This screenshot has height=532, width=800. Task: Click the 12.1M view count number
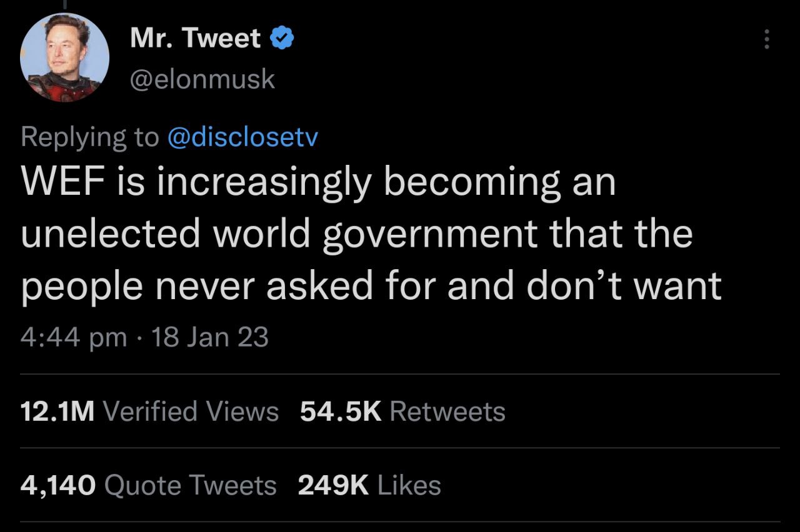point(57,411)
